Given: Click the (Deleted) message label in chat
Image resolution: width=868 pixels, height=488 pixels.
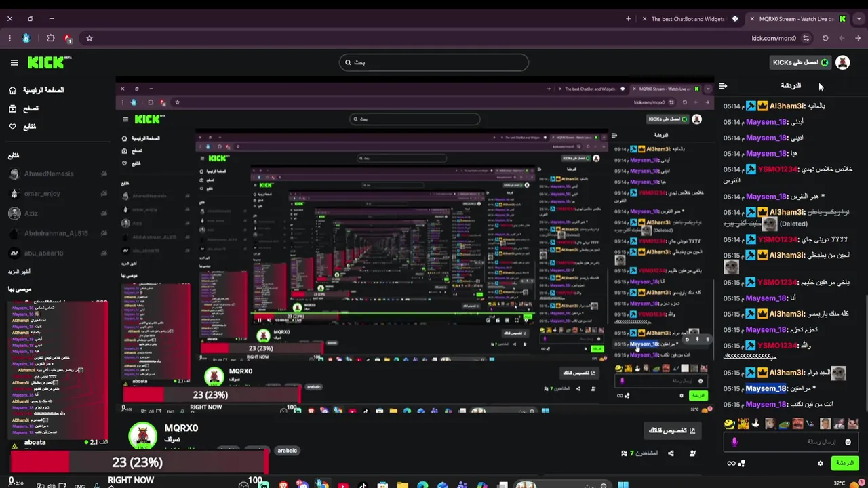Looking at the screenshot, I should tap(793, 224).
